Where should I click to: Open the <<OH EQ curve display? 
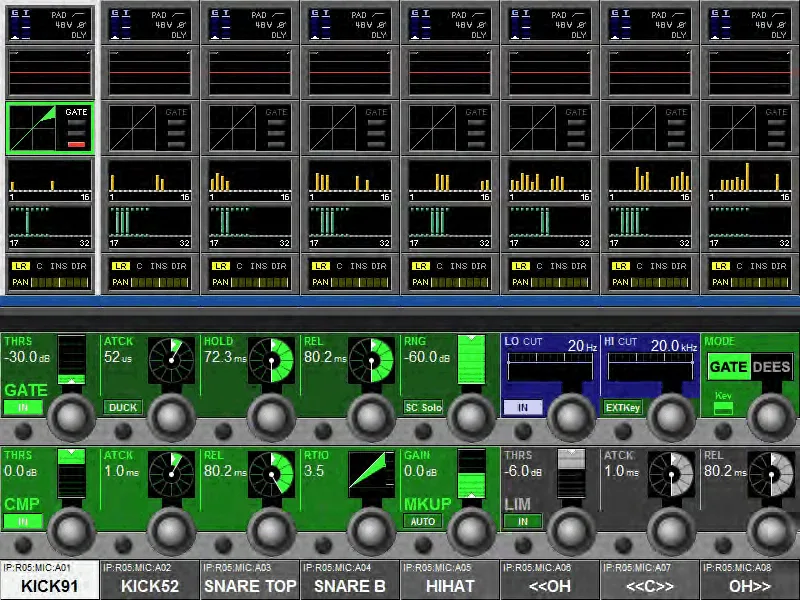click(549, 72)
